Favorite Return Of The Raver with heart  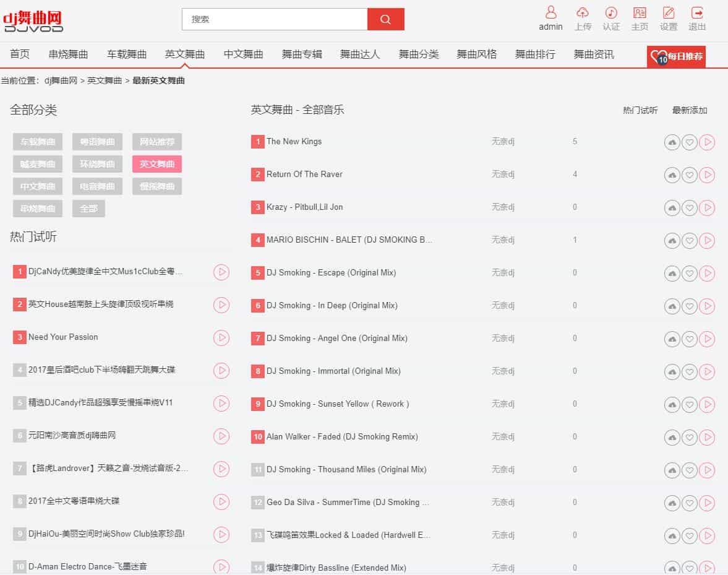click(689, 175)
